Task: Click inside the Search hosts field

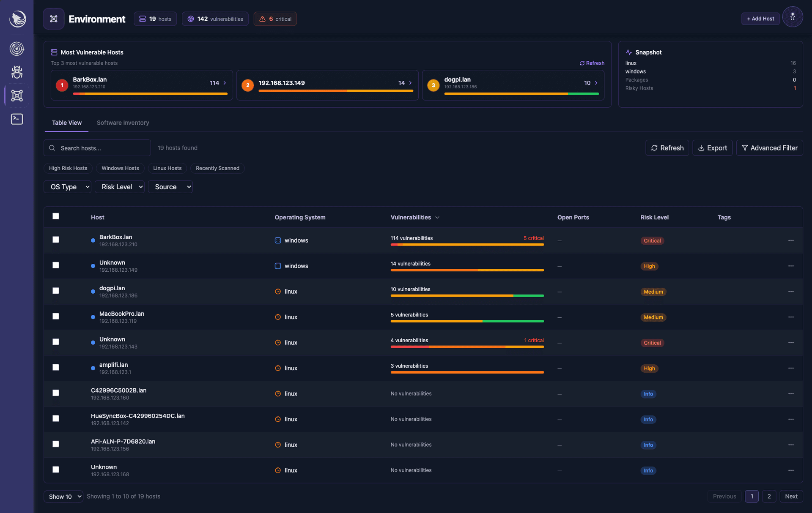Action: tap(97, 148)
